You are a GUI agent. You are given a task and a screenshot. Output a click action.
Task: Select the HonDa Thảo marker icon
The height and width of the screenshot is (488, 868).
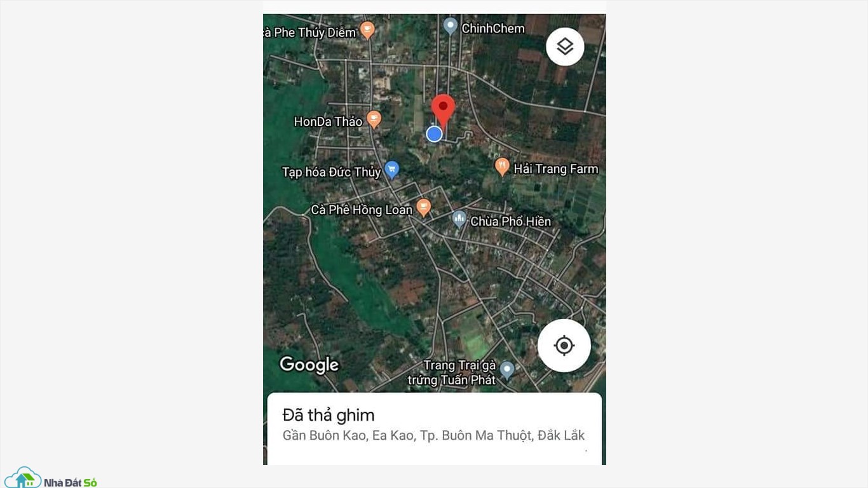coord(374,119)
